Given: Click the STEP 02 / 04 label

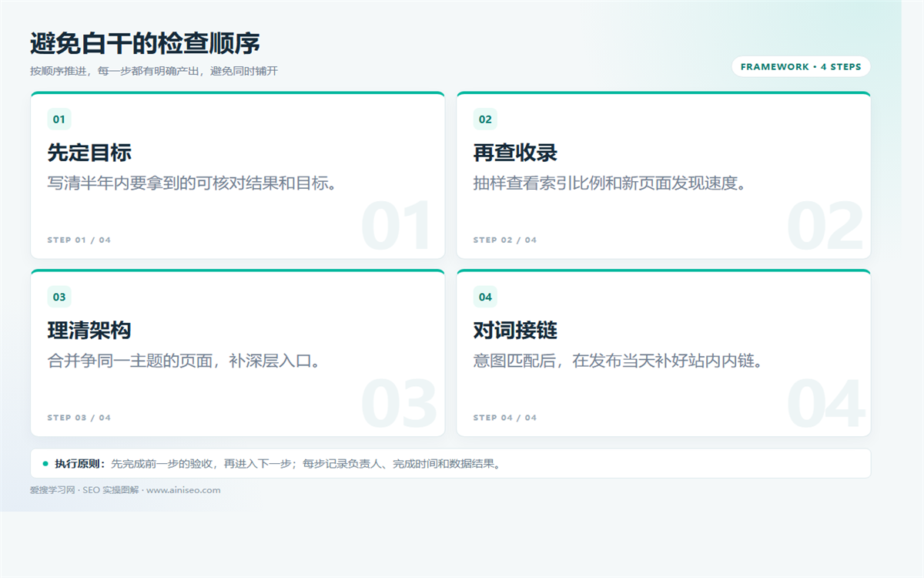Looking at the screenshot, I should [505, 240].
